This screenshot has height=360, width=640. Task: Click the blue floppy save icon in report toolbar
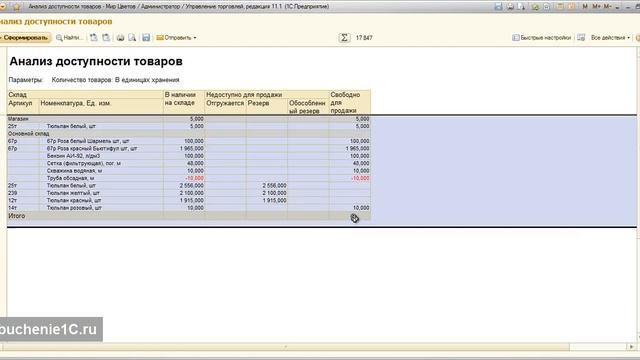pyautogui.click(x=146, y=38)
